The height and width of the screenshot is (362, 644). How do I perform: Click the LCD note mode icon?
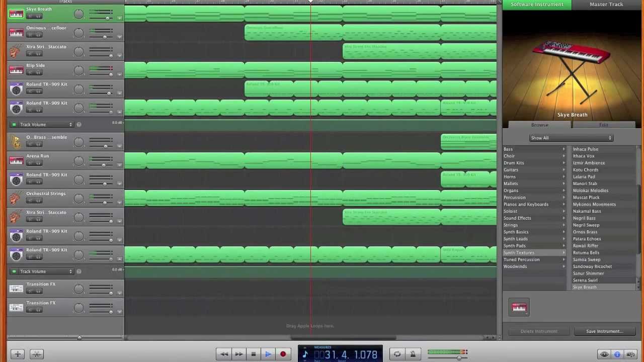click(305, 354)
